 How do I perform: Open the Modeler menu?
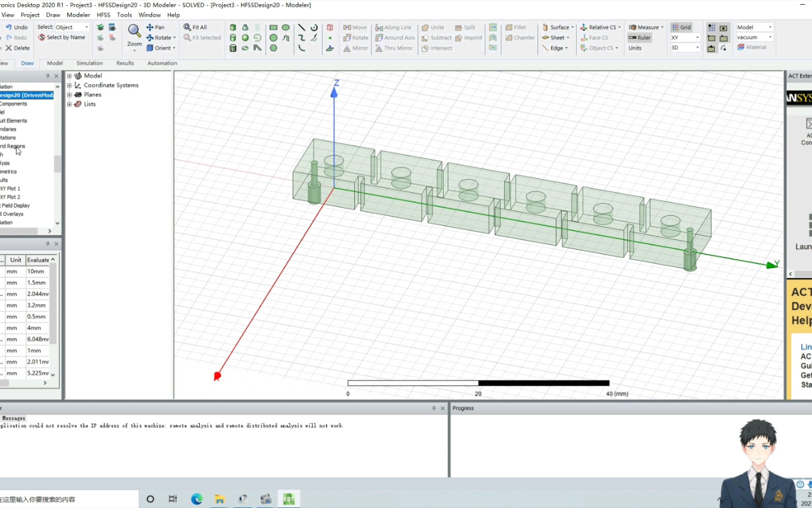tap(78, 15)
